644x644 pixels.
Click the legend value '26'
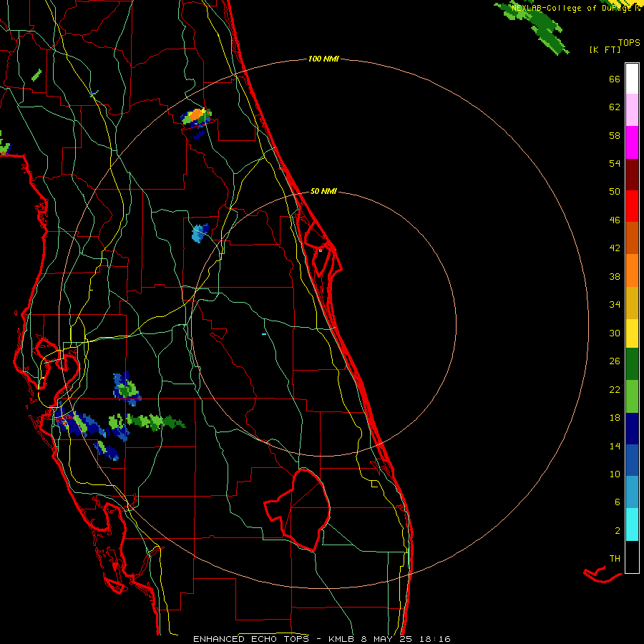coord(615,361)
